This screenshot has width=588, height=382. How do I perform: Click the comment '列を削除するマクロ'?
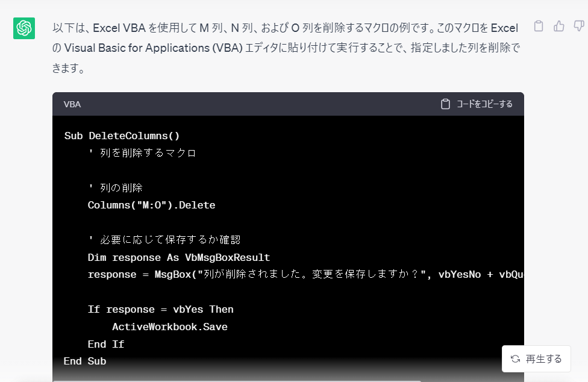point(142,153)
